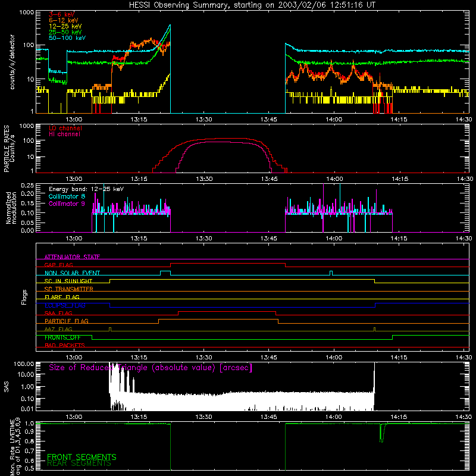This screenshot has width=476, height=476.
Task: Click the SC IN SUNLIGHT flag label
Action: coord(68,281)
